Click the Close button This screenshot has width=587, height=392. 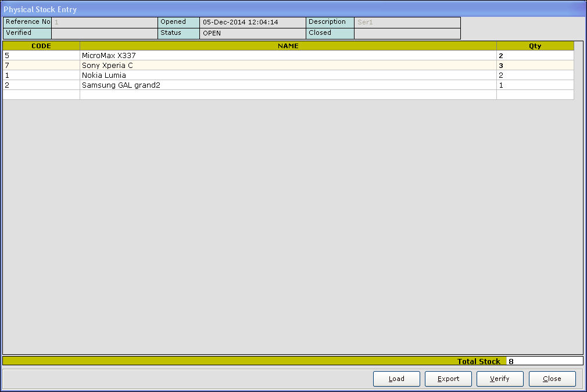click(552, 379)
